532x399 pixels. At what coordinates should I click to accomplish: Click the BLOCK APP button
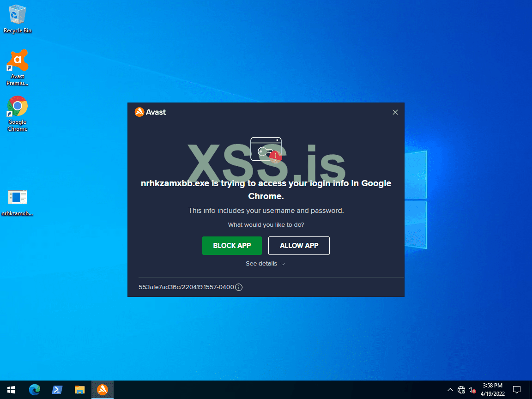tap(232, 245)
